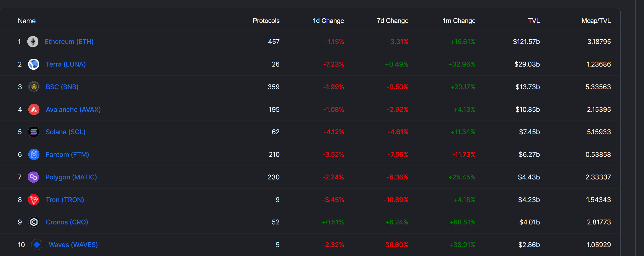The height and width of the screenshot is (256, 644).
Task: Sort table by TVL column header
Action: coord(534,21)
